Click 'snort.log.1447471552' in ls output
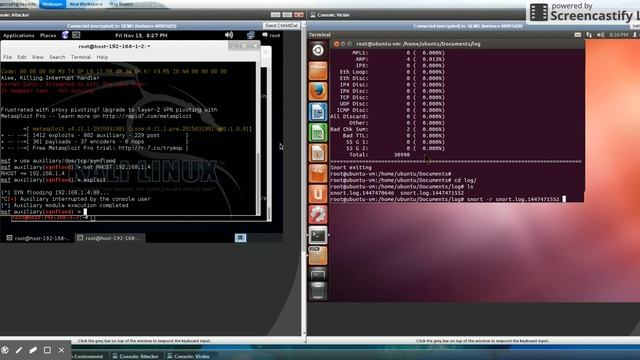This screenshot has width=640, height=360. click(432, 193)
